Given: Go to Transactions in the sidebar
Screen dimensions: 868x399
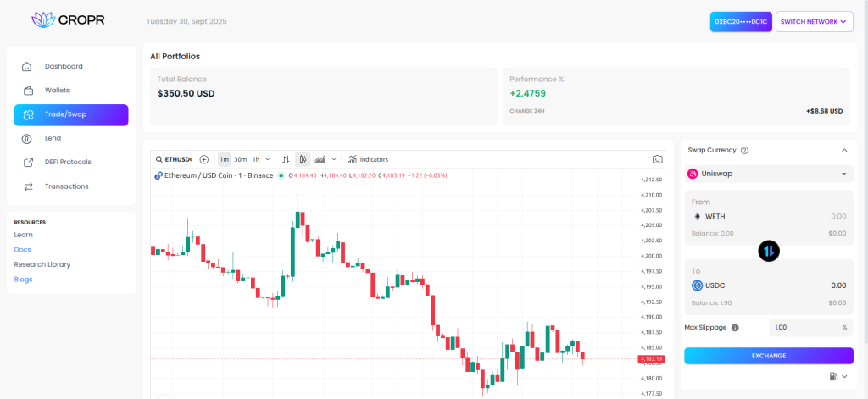Looking at the screenshot, I should point(66,186).
